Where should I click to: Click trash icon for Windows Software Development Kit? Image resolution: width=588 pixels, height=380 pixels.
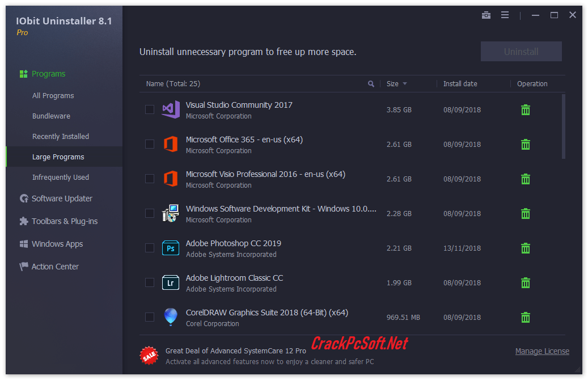pyautogui.click(x=526, y=213)
